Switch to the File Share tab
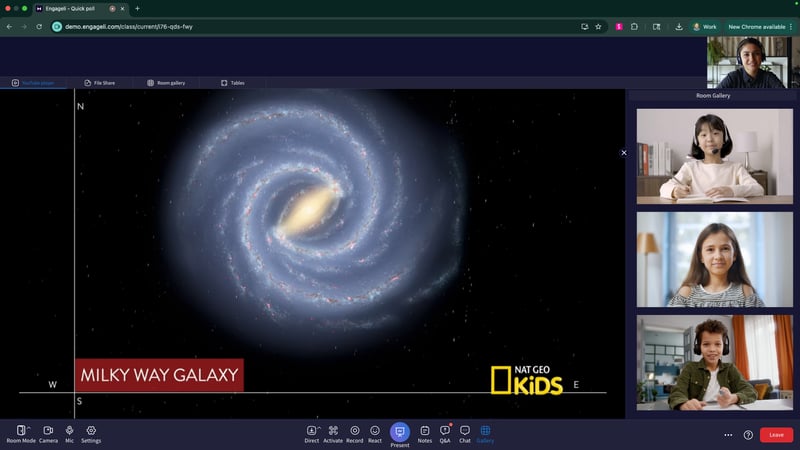This screenshot has width=800, height=450. (x=99, y=83)
